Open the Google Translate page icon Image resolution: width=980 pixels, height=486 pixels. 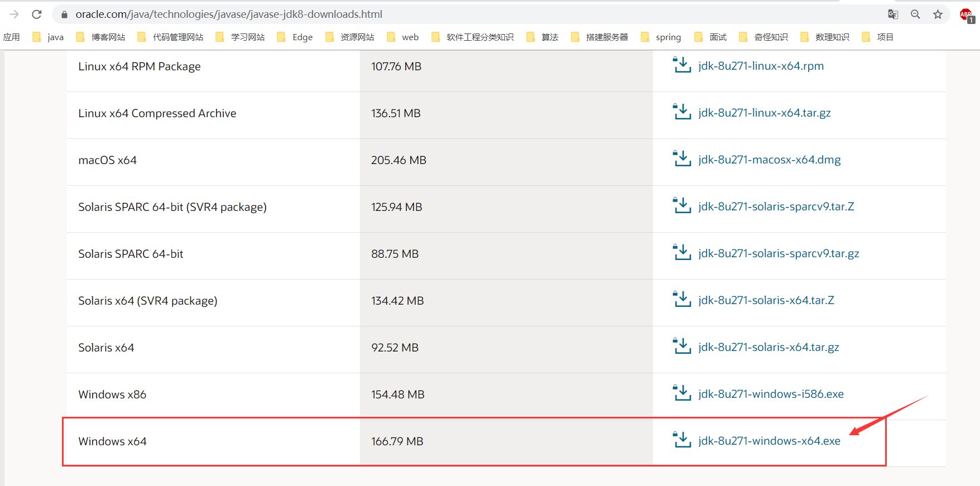click(893, 15)
